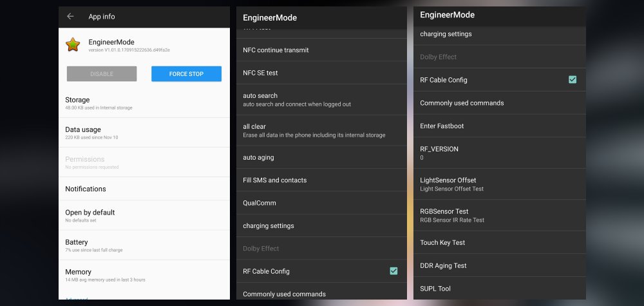The height and width of the screenshot is (306, 644).
Task: Select Fill SMS and contacts
Action: [321, 180]
